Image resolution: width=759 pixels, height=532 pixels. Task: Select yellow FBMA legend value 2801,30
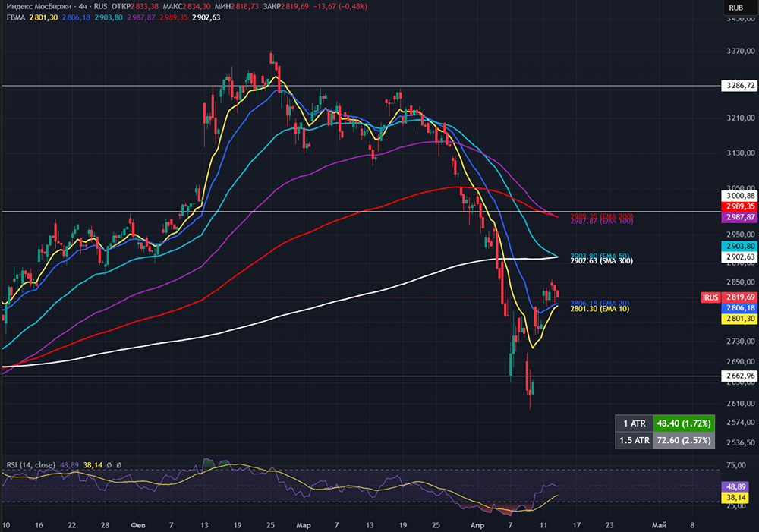43,17
